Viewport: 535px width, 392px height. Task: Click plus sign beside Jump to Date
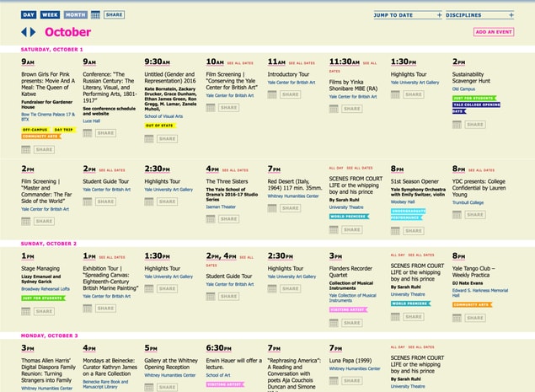(439, 15)
